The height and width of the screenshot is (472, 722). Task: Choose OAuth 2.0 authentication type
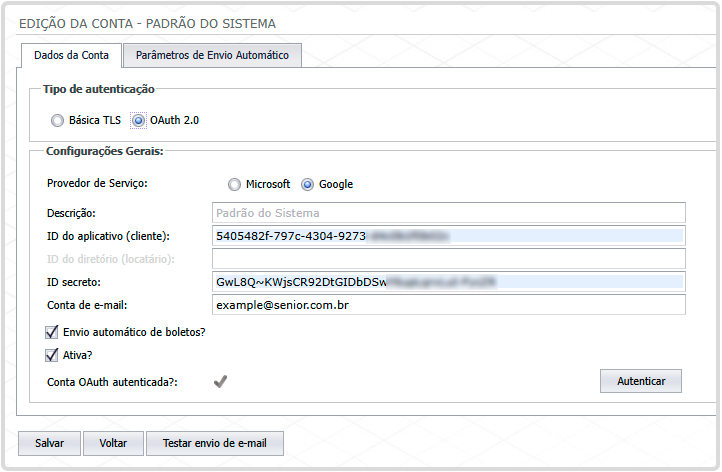[139, 120]
